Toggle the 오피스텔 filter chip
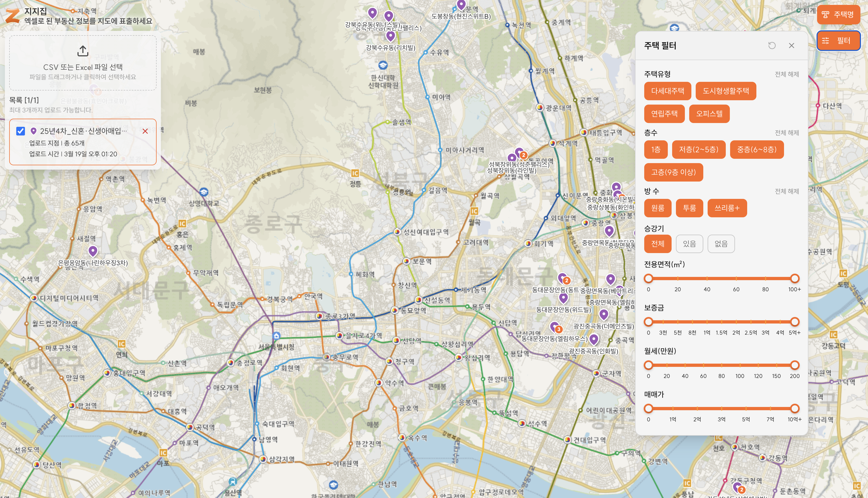 (709, 114)
